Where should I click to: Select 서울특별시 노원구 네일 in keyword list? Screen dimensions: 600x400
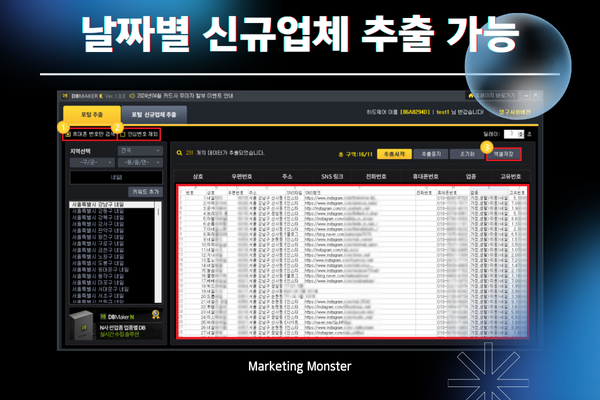(112, 257)
